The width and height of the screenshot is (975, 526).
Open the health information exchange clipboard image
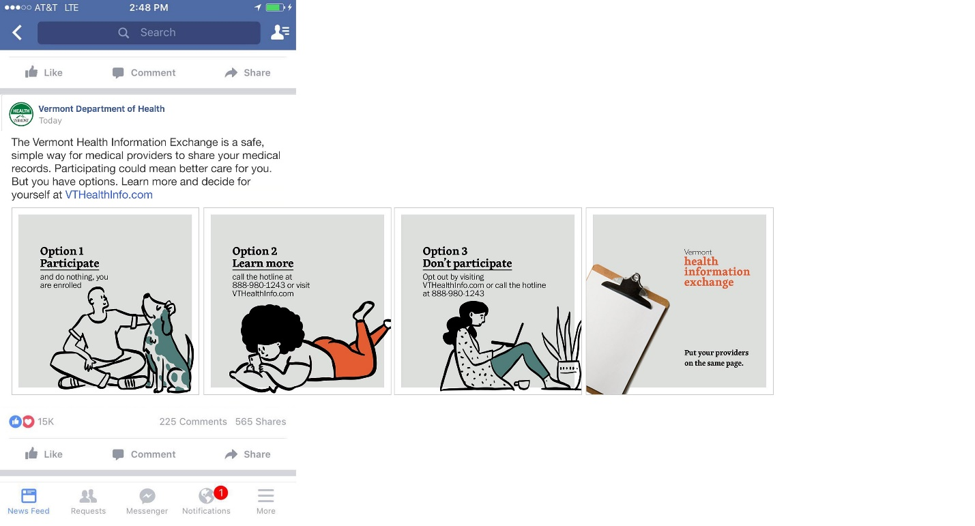680,301
